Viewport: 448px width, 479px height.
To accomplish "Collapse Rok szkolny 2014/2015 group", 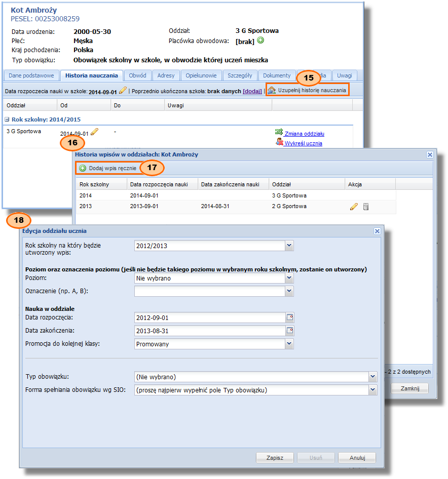I will [7, 119].
